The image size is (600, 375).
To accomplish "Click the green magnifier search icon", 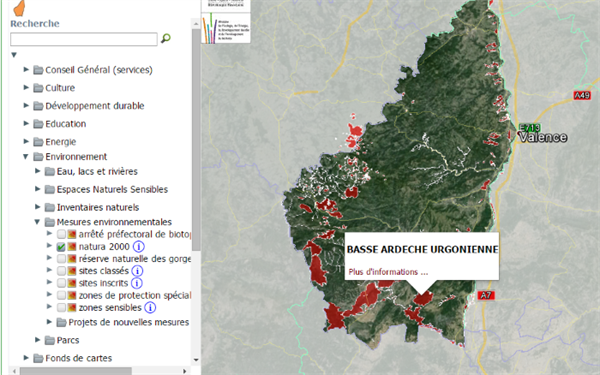I will [x=166, y=38].
